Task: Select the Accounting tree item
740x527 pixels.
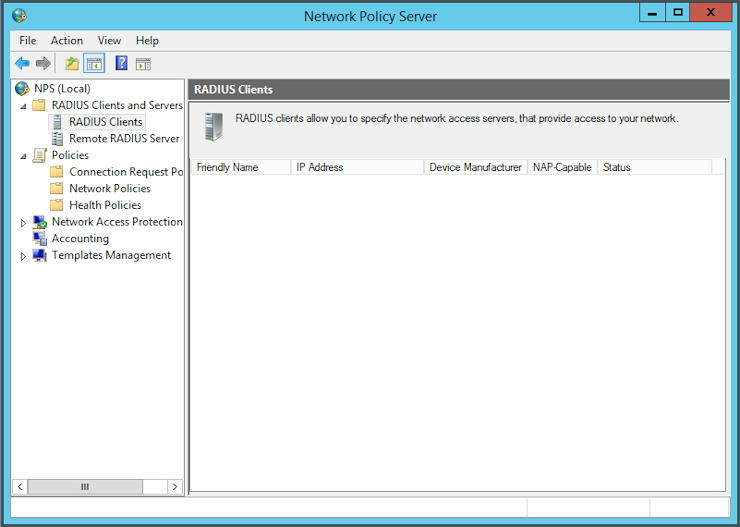Action: pos(80,238)
